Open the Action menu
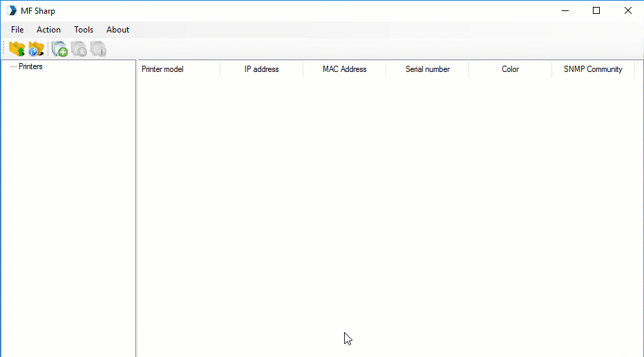The image size is (644, 357). pyautogui.click(x=48, y=30)
